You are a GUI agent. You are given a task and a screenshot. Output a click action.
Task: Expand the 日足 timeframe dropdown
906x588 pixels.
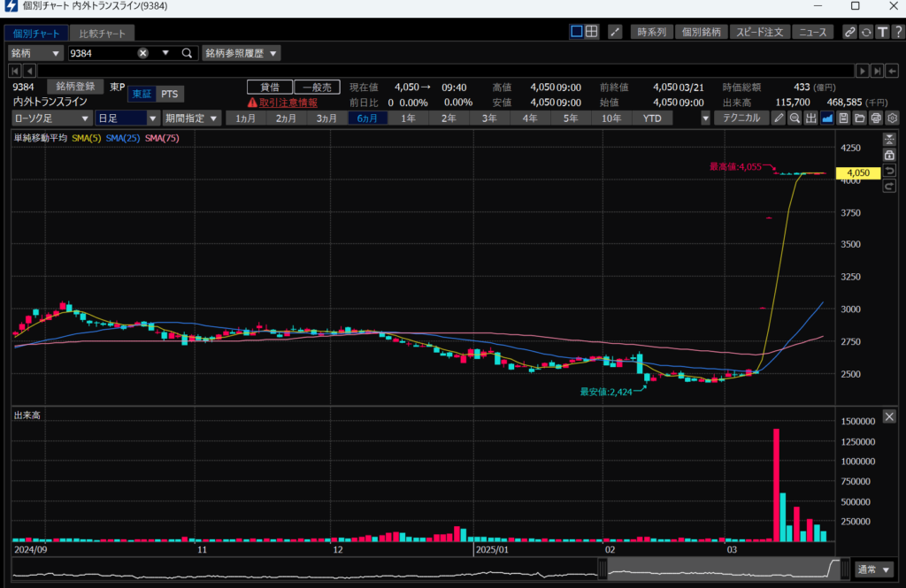click(127, 118)
